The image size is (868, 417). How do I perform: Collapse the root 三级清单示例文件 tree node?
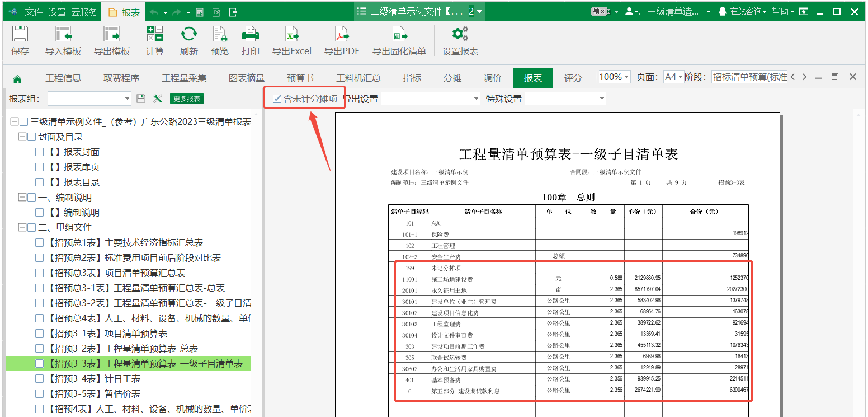14,122
